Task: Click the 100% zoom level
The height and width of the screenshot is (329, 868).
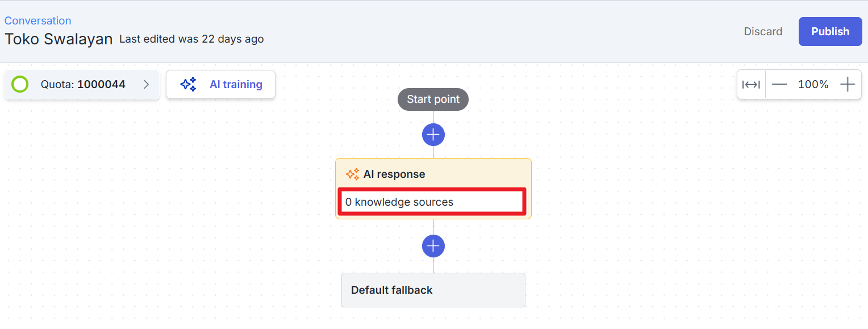Action: pos(813,85)
